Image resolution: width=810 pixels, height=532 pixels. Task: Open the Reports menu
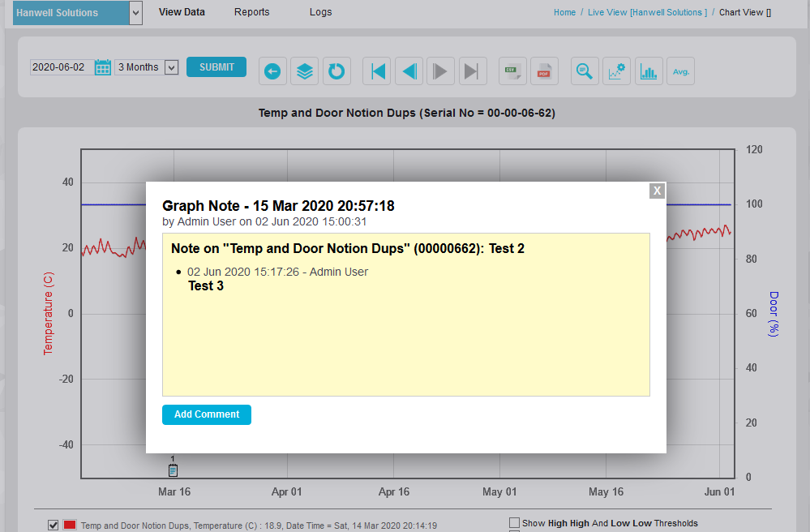coord(251,12)
